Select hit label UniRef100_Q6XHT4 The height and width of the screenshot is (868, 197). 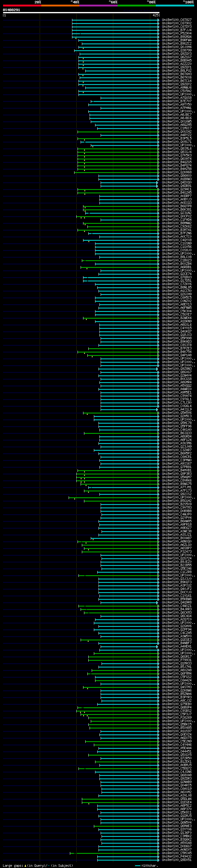(176, 159)
